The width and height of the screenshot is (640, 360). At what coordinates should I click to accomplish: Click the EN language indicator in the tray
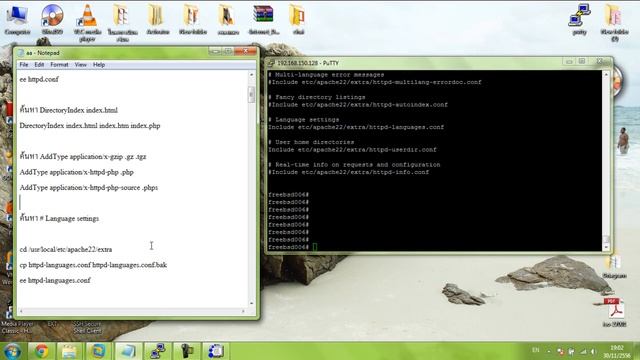tap(536, 350)
